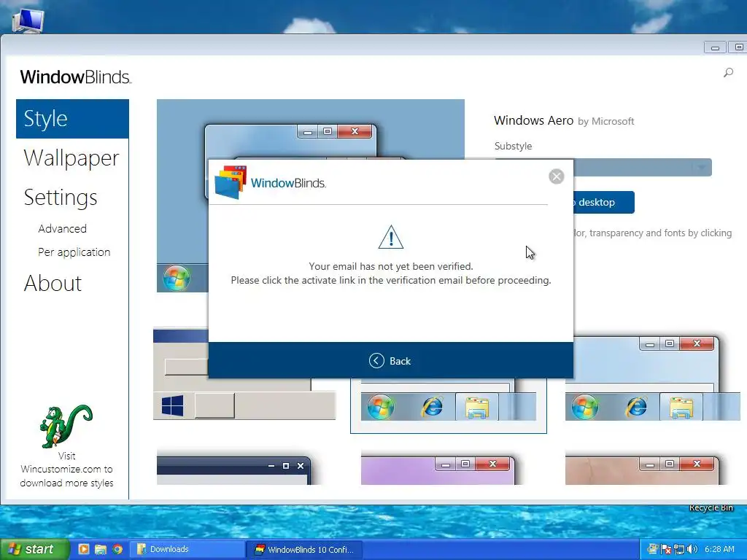Open folder quick launch icon
747x560 pixels.
coord(101,549)
